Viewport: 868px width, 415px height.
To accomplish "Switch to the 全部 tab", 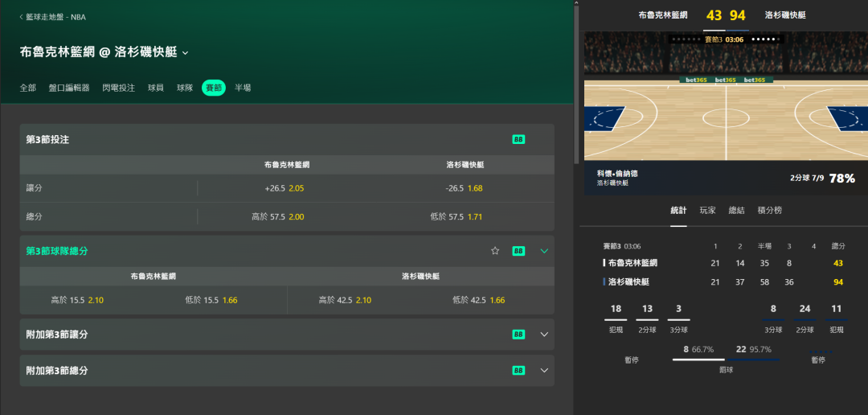I will coord(28,88).
